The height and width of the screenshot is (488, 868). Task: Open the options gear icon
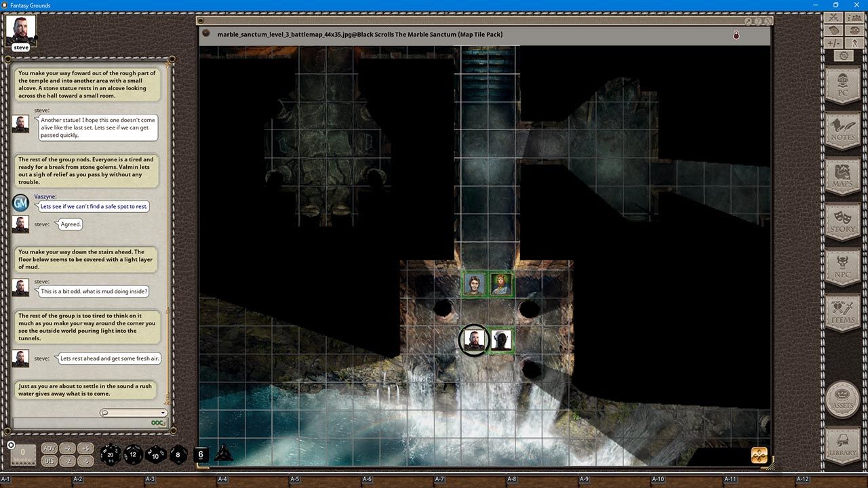(844, 56)
